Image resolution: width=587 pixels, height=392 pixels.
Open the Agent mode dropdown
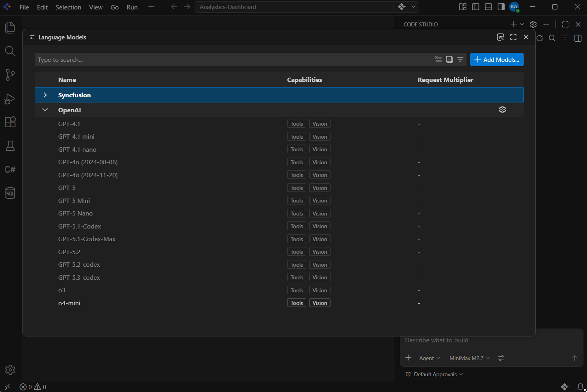click(429, 358)
